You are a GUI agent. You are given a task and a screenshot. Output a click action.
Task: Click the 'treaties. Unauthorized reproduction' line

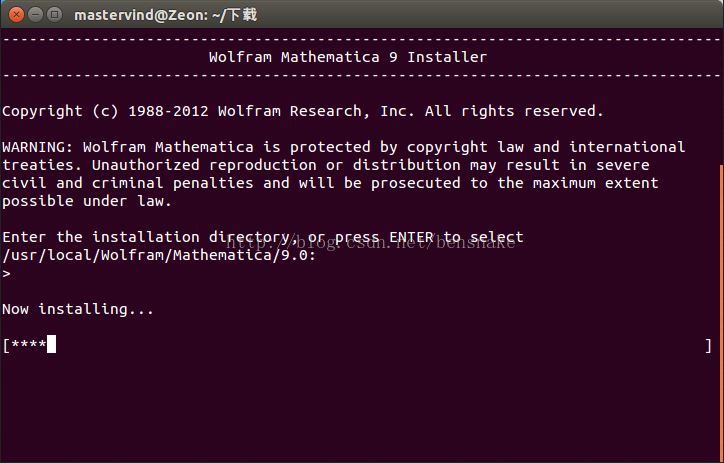tap(326, 165)
